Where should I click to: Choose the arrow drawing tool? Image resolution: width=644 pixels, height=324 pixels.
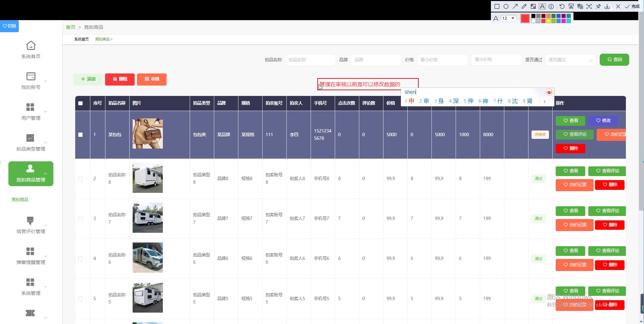pyautogui.click(x=515, y=6)
